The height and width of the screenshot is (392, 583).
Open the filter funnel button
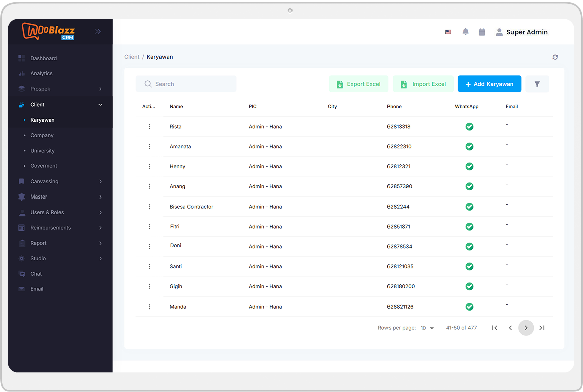[537, 84]
